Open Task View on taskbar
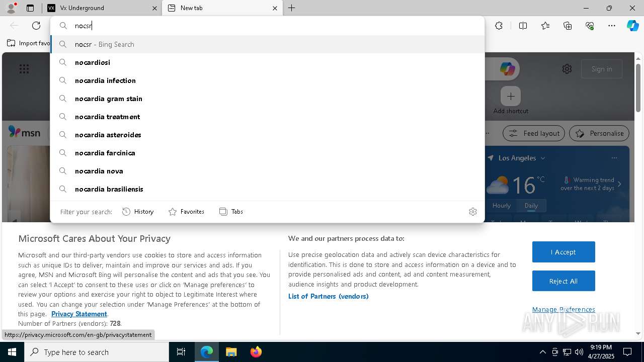This screenshot has width=644, height=362. (x=181, y=352)
